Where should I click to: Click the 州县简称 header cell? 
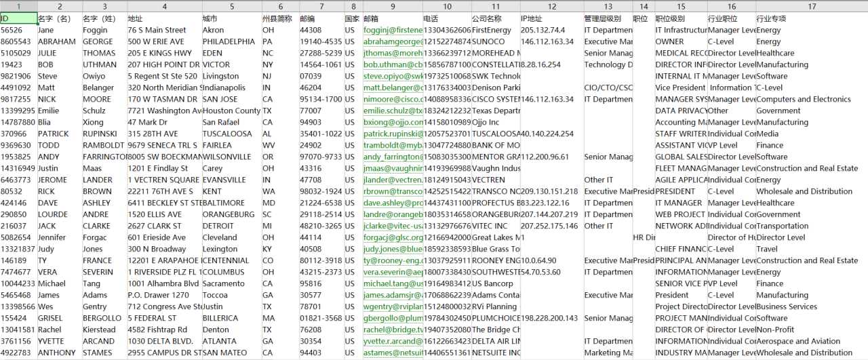(x=280, y=18)
